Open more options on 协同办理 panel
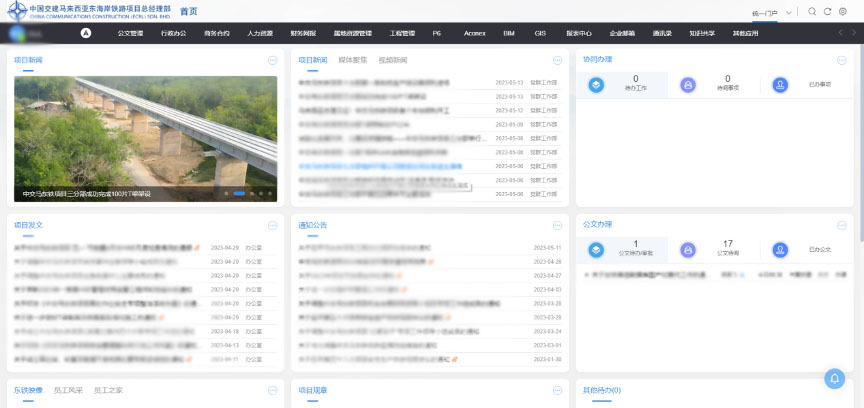The image size is (864, 408). point(842,60)
